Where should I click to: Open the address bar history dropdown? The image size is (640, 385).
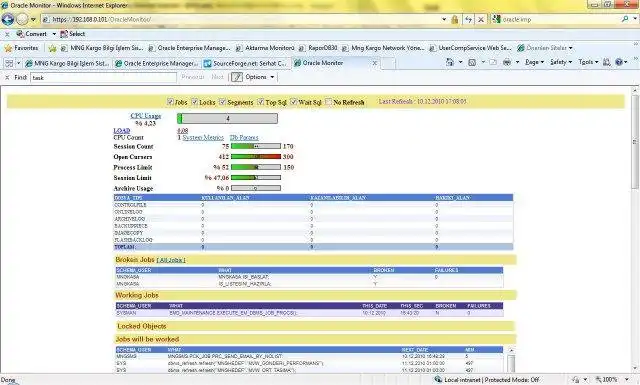coord(444,19)
